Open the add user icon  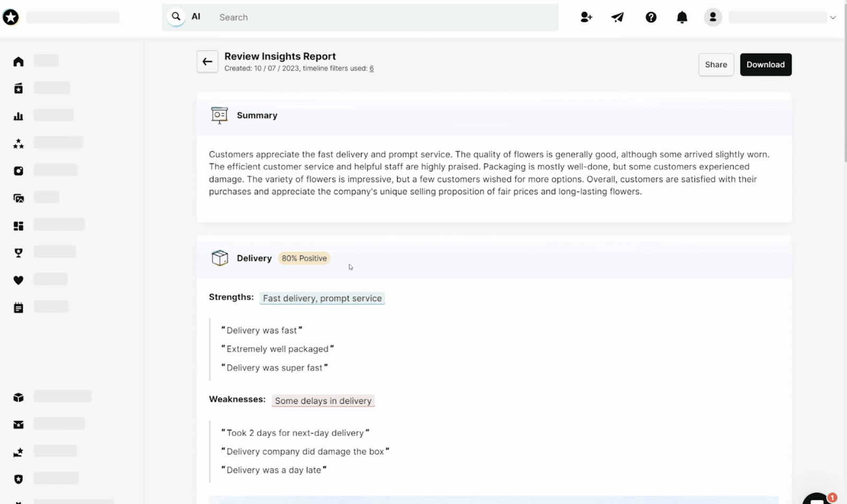point(586,17)
